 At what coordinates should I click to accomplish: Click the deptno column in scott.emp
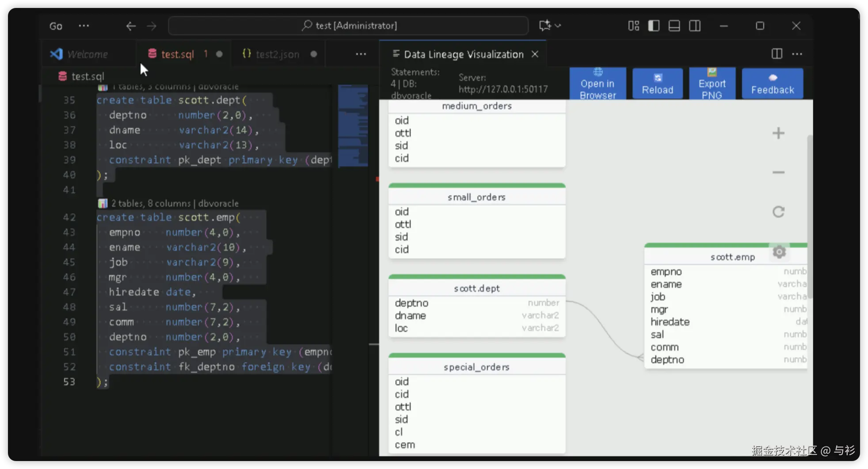click(x=726, y=360)
